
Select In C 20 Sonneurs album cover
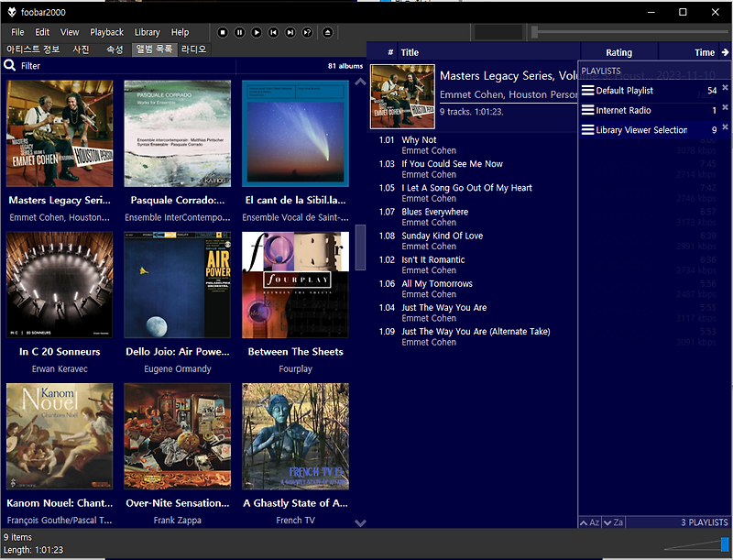60,285
